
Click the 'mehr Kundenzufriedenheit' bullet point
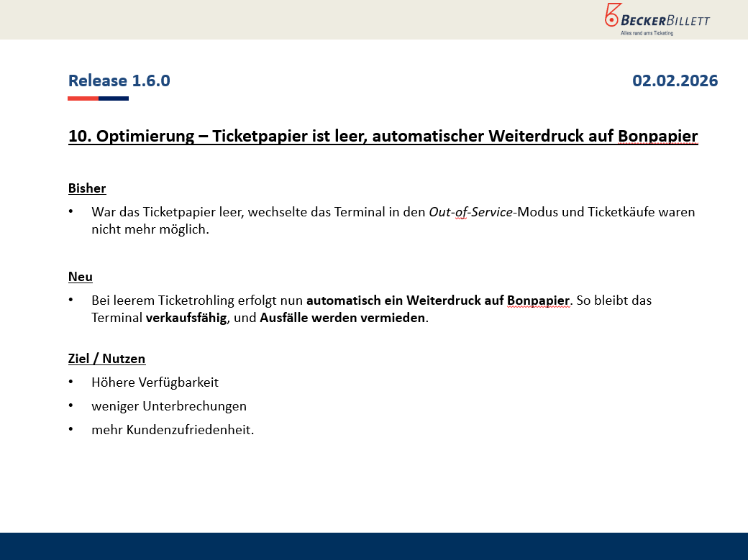173,430
